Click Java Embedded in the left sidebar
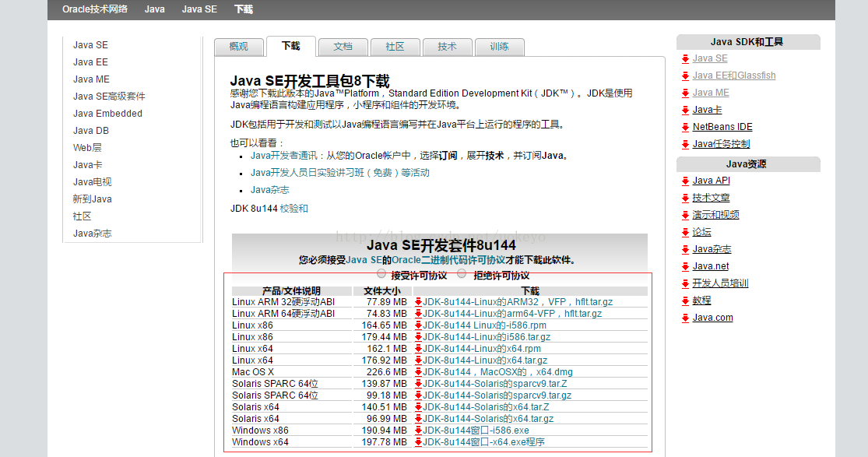 coord(107,113)
